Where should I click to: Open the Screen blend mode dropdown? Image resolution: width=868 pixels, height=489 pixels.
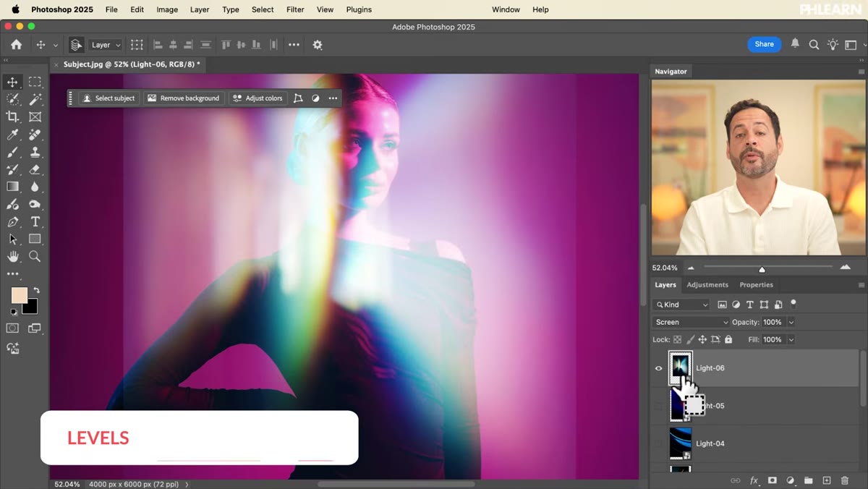pyautogui.click(x=691, y=322)
